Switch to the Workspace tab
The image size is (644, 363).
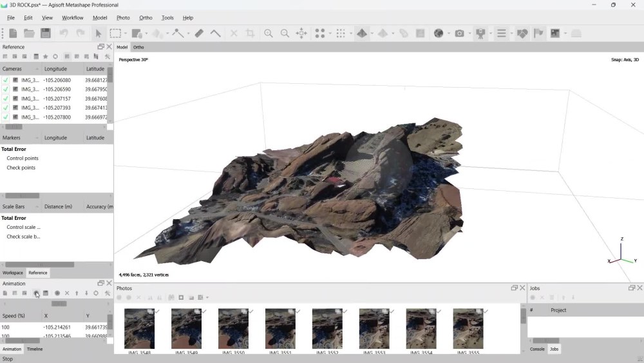13,273
